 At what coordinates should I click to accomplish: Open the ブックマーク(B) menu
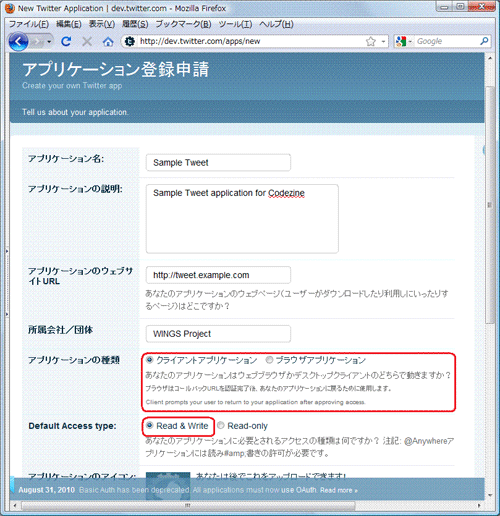tap(183, 24)
